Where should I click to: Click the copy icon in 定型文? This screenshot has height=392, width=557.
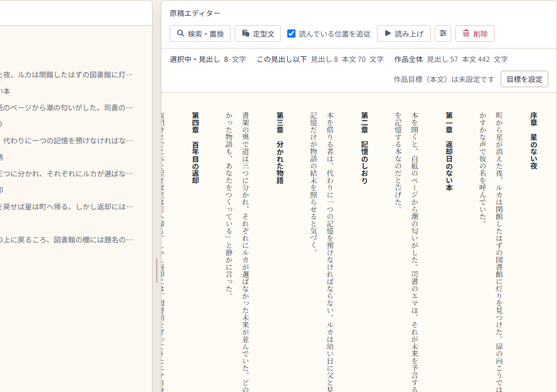[x=245, y=34]
